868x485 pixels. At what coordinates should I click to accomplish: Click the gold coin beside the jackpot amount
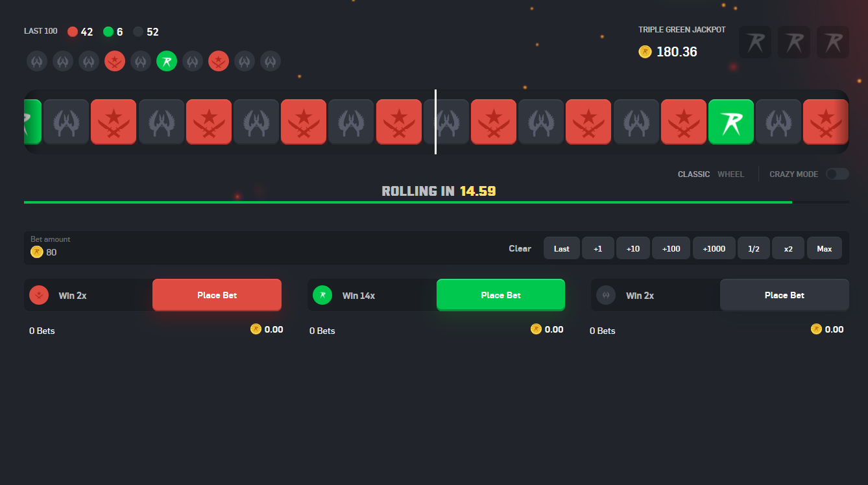[x=644, y=51]
